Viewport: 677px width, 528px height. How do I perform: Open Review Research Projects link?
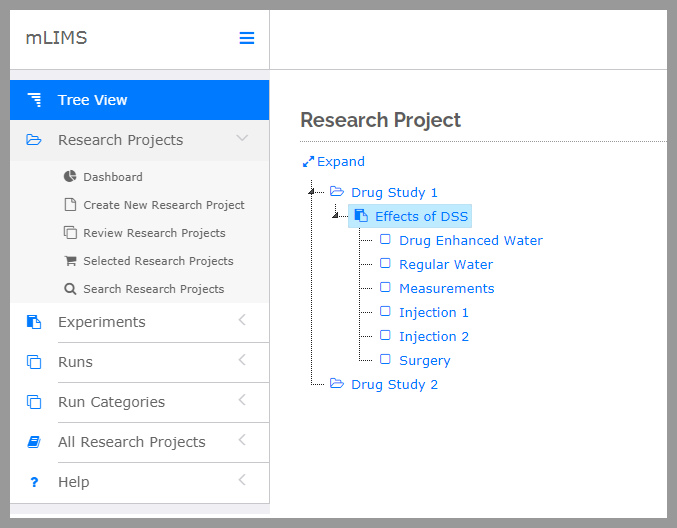point(154,233)
